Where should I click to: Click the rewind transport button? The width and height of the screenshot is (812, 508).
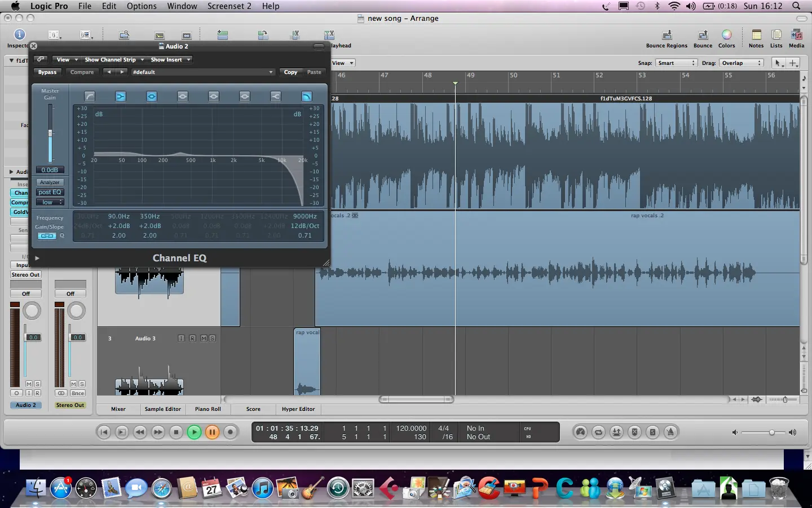pyautogui.click(x=140, y=432)
